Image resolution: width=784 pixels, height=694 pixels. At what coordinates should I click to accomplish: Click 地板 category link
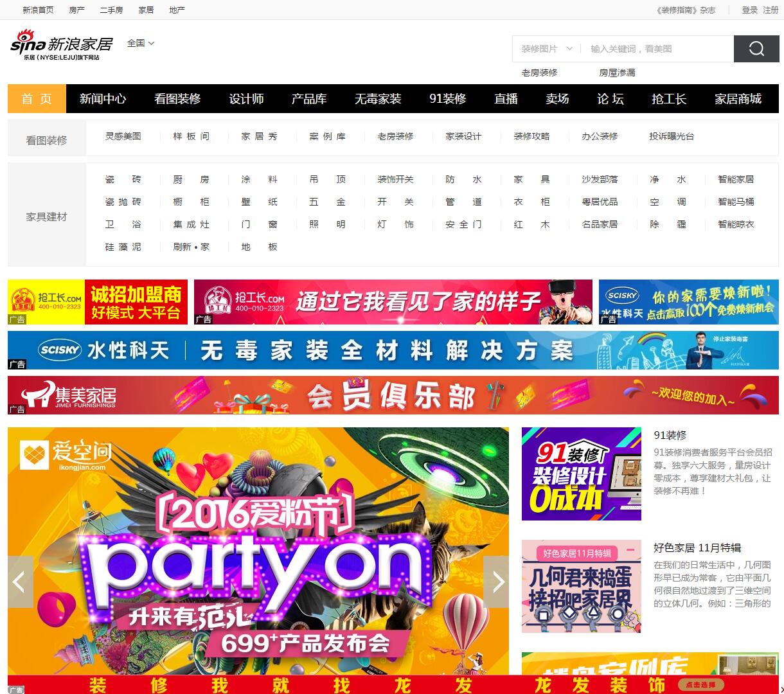(259, 247)
